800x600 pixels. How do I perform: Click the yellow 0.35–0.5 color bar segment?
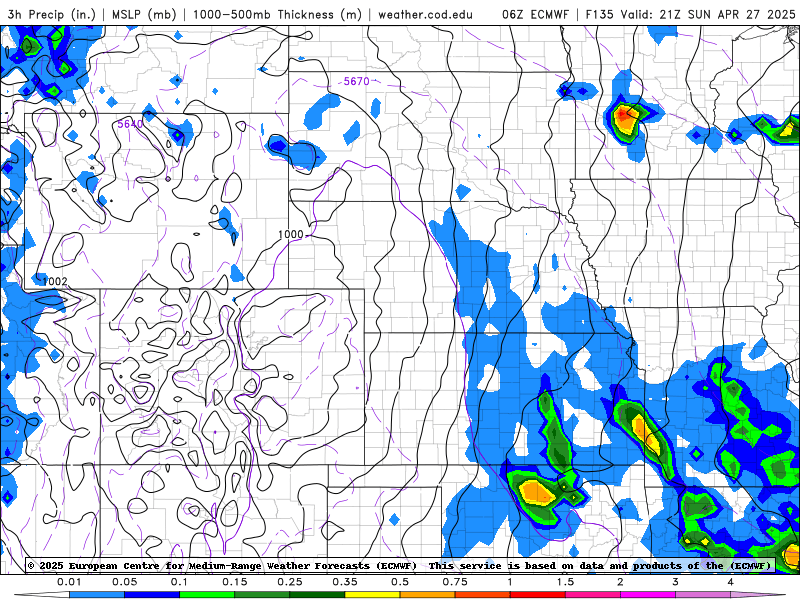tap(372, 595)
